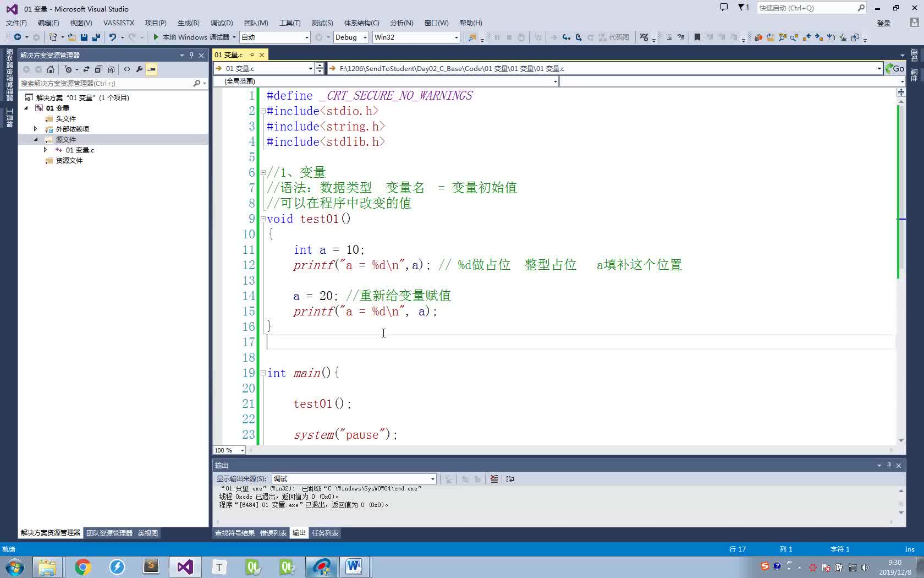Open the 文件(F) menu
The width and height of the screenshot is (924, 578).
pyautogui.click(x=16, y=23)
